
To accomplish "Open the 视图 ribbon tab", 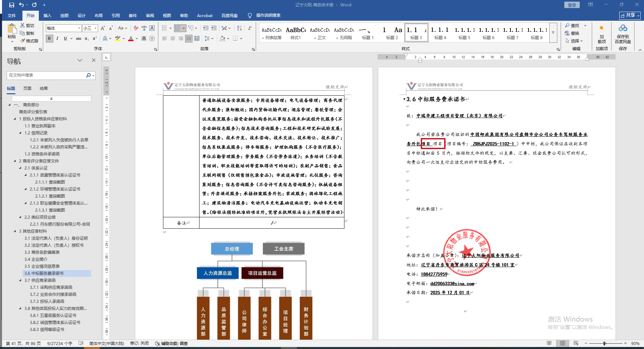I will pos(167,16).
